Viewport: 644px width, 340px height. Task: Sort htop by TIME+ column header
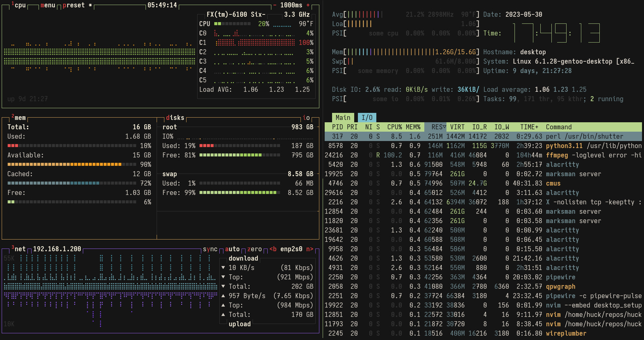pos(529,127)
